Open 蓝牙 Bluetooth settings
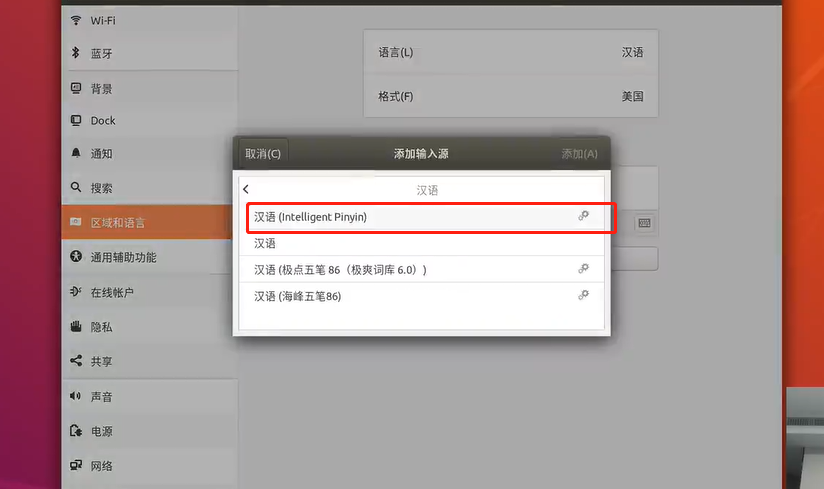Screen dimensions: 824x489 (x=150, y=53)
